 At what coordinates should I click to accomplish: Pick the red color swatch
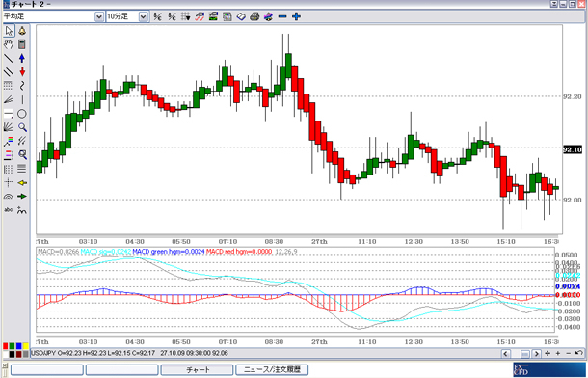pyautogui.click(x=5, y=346)
